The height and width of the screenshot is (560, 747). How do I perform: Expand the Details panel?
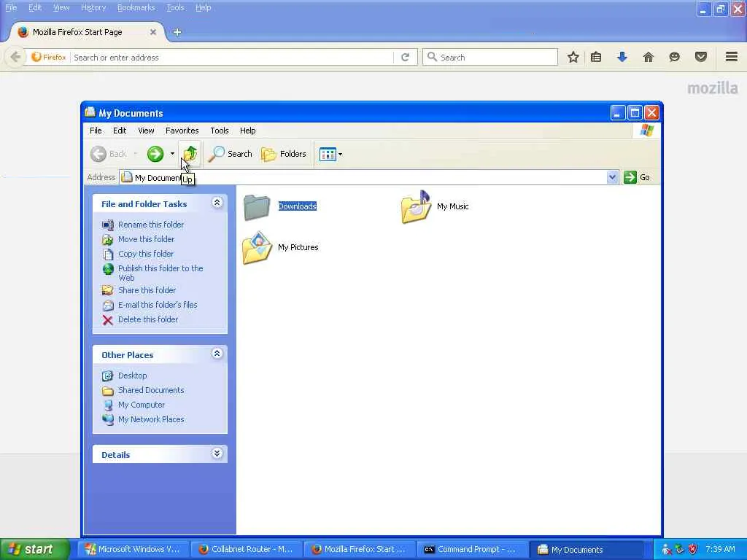pyautogui.click(x=217, y=454)
